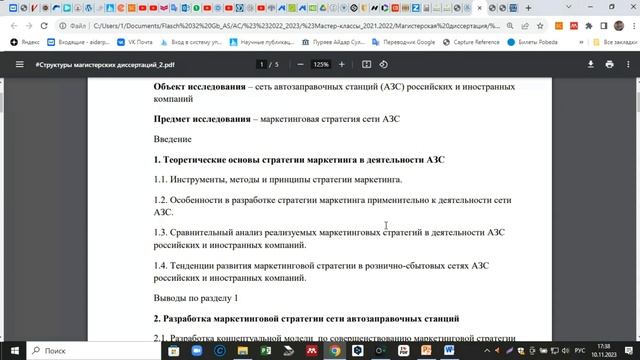Click the address bar file path
This screenshot has width=640, height=360.
(x=296, y=26)
